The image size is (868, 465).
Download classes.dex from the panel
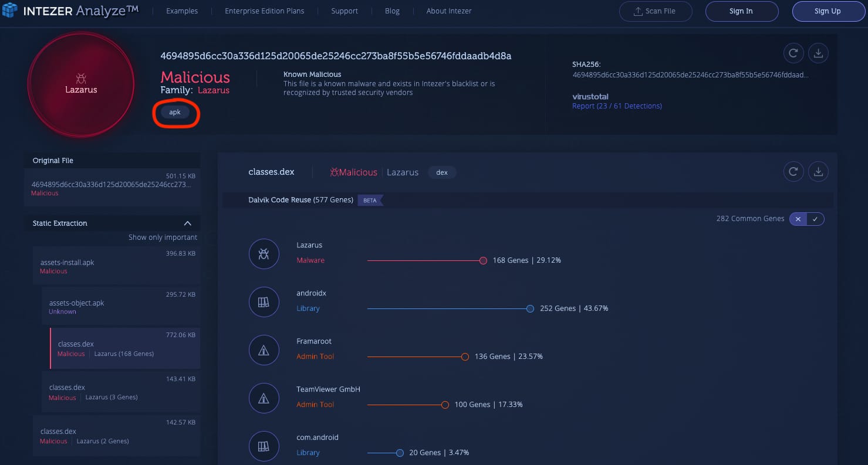coord(818,172)
